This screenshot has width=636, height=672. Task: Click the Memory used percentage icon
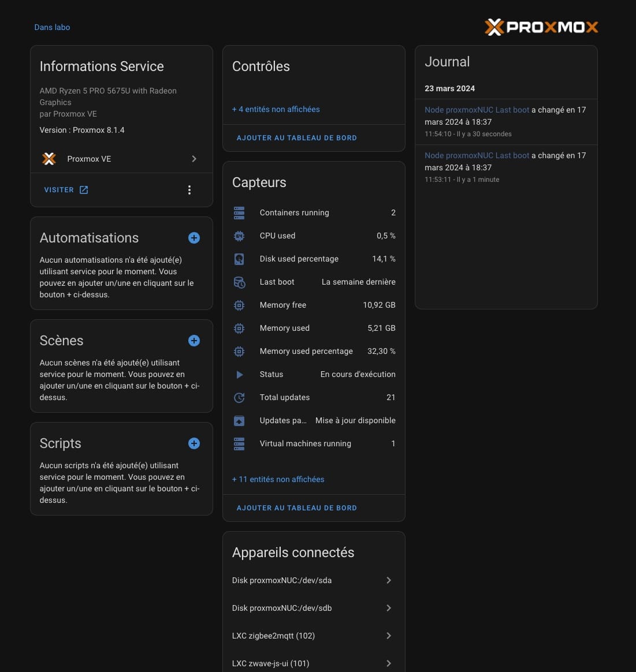(239, 352)
